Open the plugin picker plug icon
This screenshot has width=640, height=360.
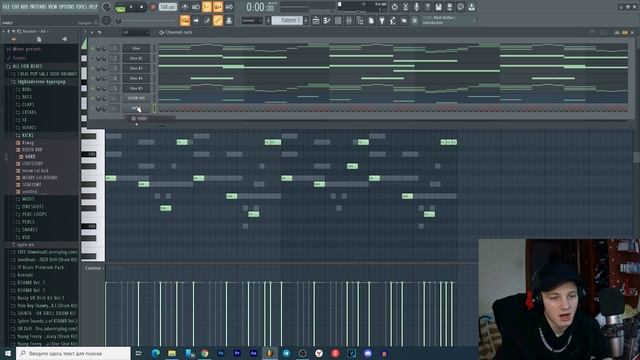[x=382, y=20]
